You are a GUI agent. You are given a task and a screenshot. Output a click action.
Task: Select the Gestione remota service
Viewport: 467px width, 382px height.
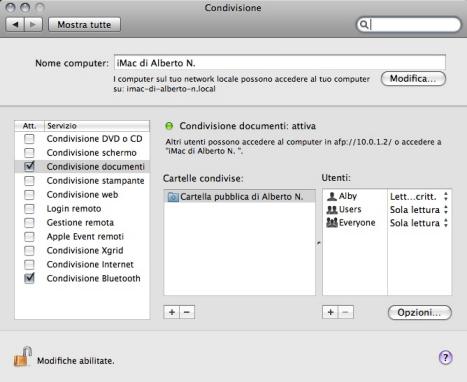tap(80, 223)
